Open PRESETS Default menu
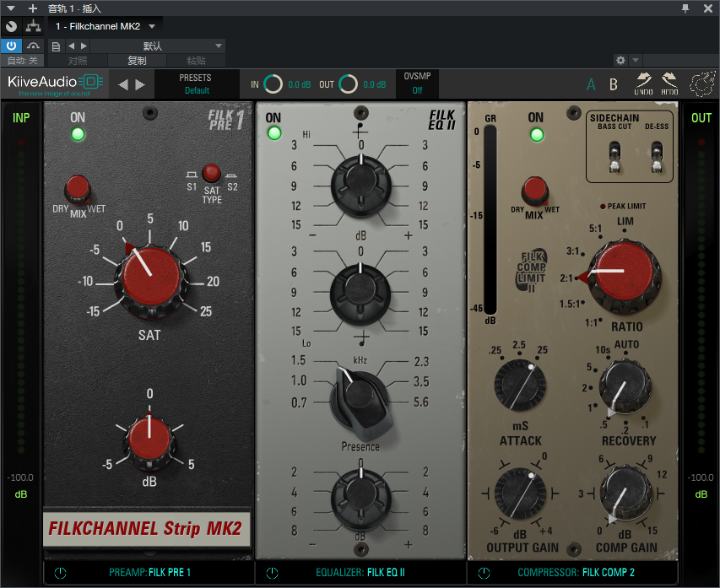This screenshot has height=588, width=720. pyautogui.click(x=196, y=84)
